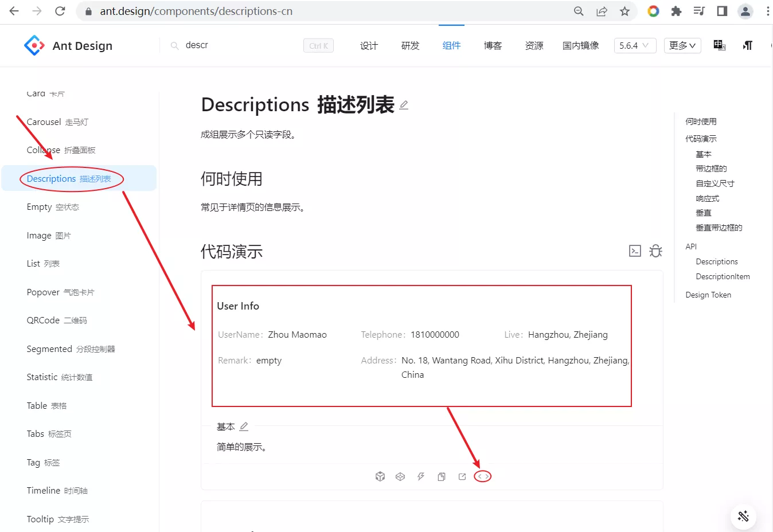Jump to 响应式 anchor link
The height and width of the screenshot is (532, 773).
pos(708,198)
